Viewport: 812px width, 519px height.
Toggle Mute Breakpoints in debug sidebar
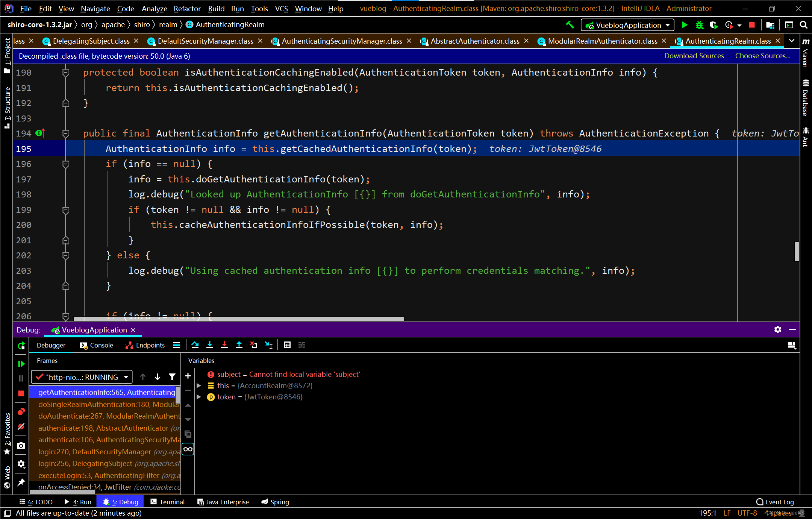click(21, 427)
